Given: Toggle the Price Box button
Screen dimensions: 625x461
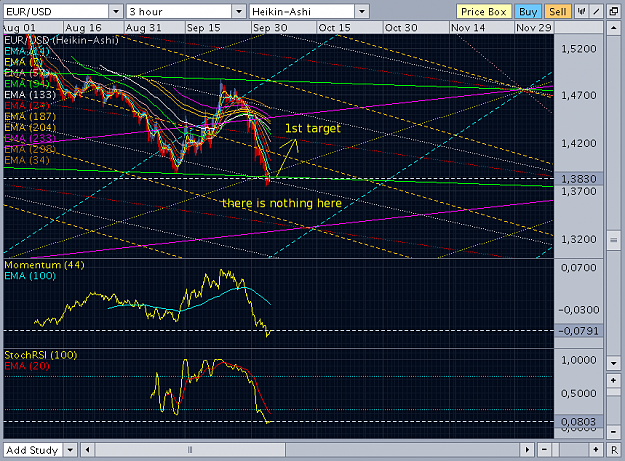Looking at the screenshot, I should click(483, 12).
